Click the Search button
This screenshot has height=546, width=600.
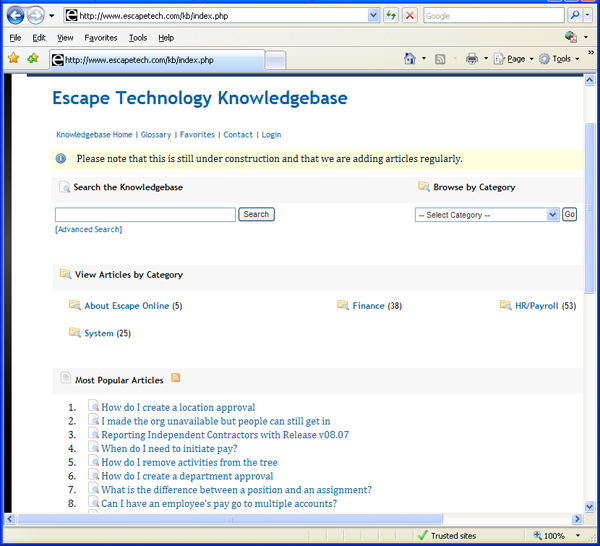256,214
